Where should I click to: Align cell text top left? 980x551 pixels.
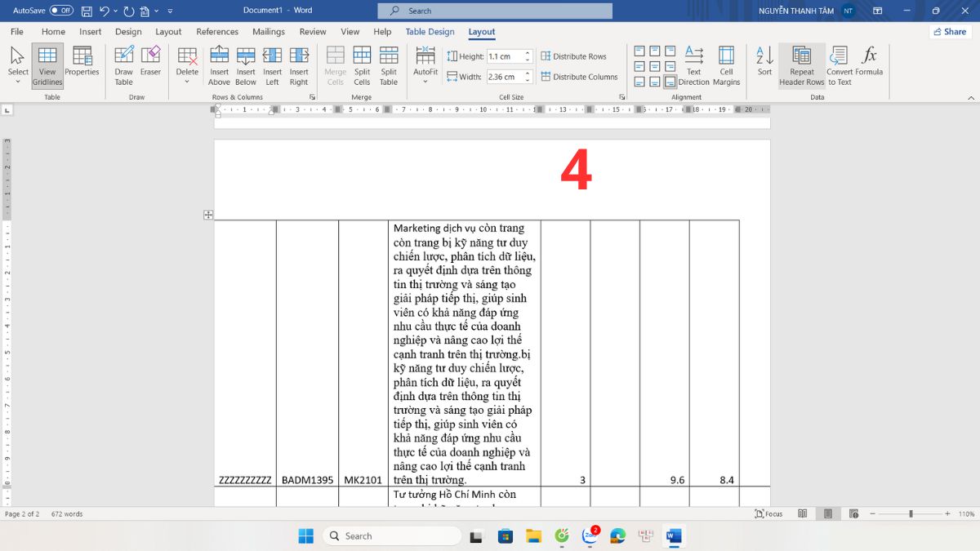pyautogui.click(x=640, y=51)
